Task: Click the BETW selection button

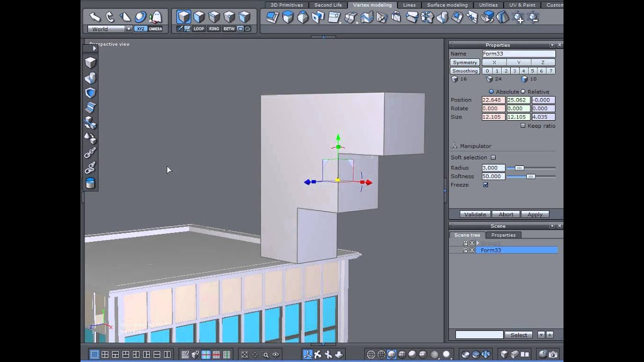Action: (x=229, y=29)
